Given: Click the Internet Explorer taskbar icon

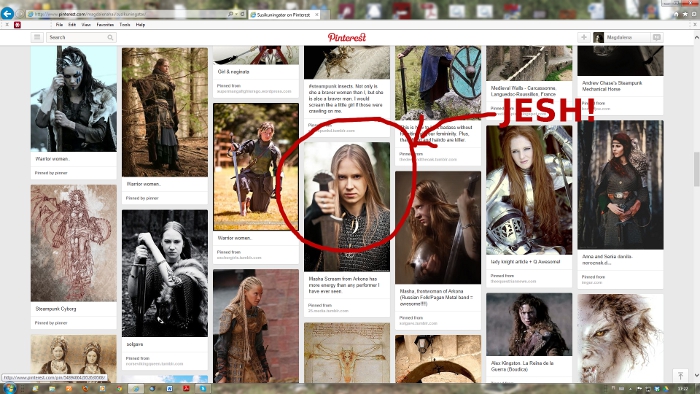Looking at the screenshot, I should [136, 389].
